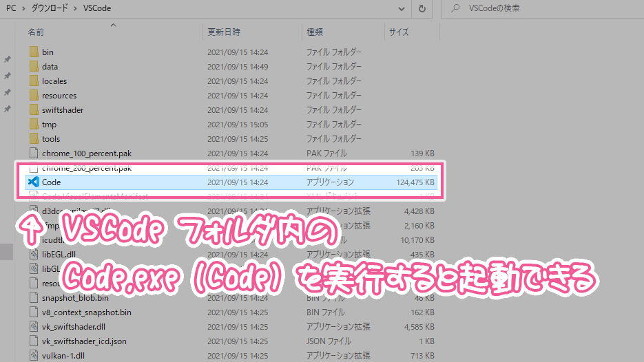Click the snapshot_blob.bin file icon
The height and width of the screenshot is (362, 644).
(x=34, y=297)
